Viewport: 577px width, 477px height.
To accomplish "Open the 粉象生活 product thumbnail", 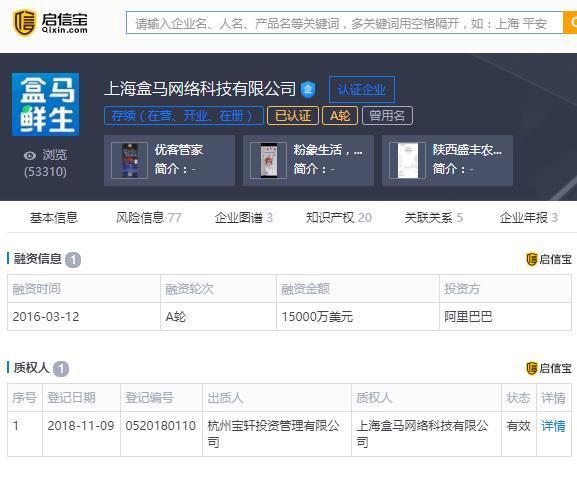I will [268, 160].
